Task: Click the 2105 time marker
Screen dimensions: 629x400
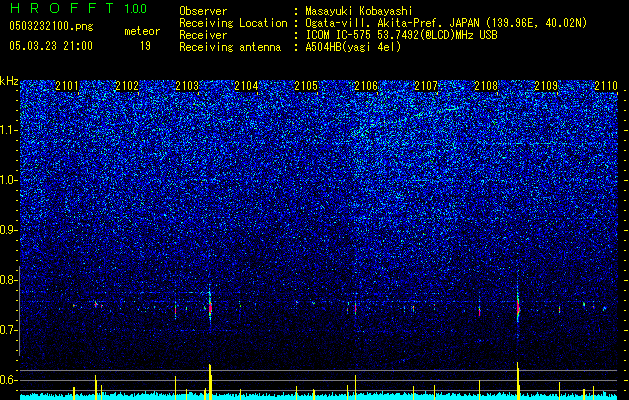Action: coord(306,86)
